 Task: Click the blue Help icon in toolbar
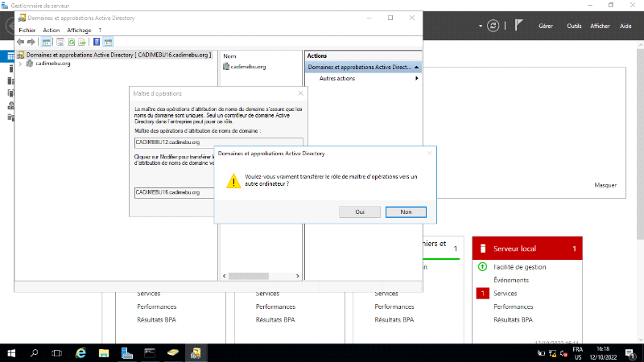coord(97,41)
